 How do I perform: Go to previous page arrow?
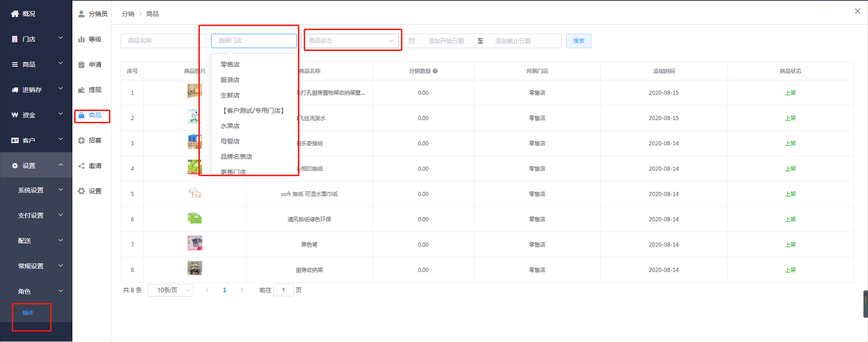pyautogui.click(x=207, y=290)
